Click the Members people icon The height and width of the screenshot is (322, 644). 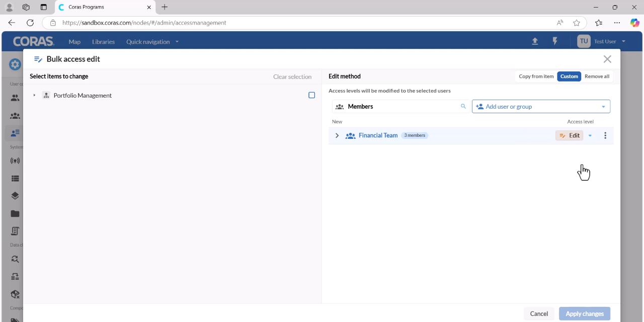(340, 107)
